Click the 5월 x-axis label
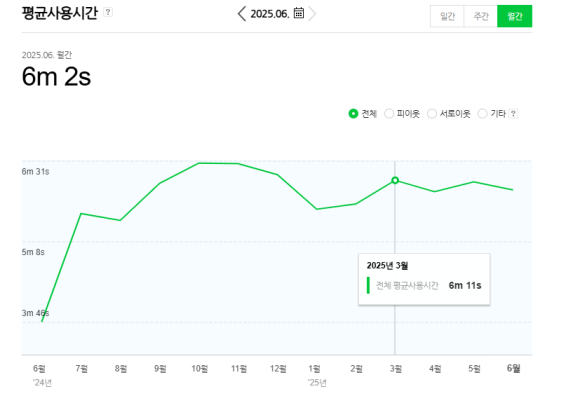 tap(474, 369)
